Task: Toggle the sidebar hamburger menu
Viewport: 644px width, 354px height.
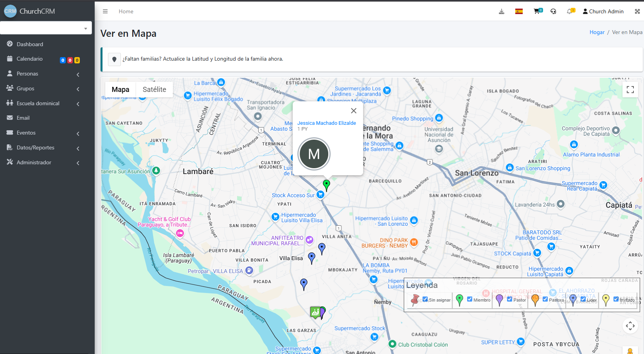Action: (105, 11)
